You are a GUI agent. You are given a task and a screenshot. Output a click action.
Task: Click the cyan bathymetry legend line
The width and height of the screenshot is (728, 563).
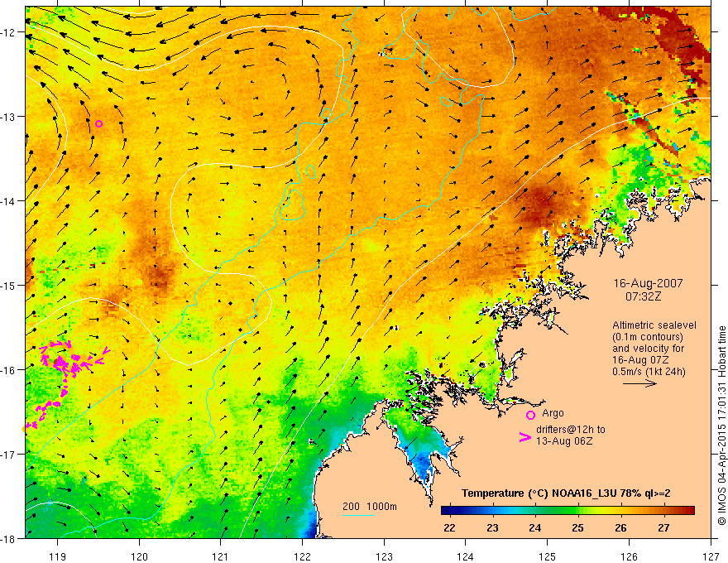[359, 515]
